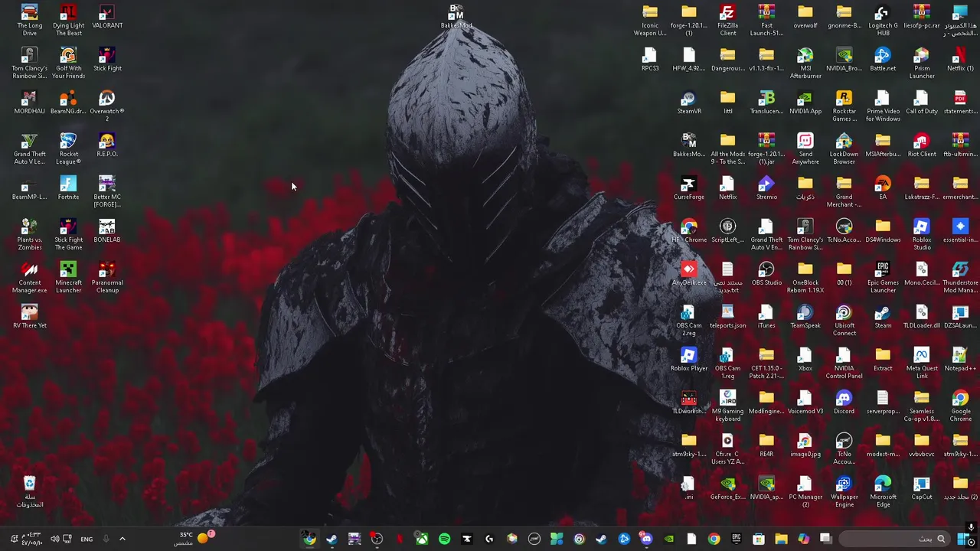Image resolution: width=980 pixels, height=551 pixels.
Task: Open Notepad++ desktop shortcut
Action: (x=960, y=360)
